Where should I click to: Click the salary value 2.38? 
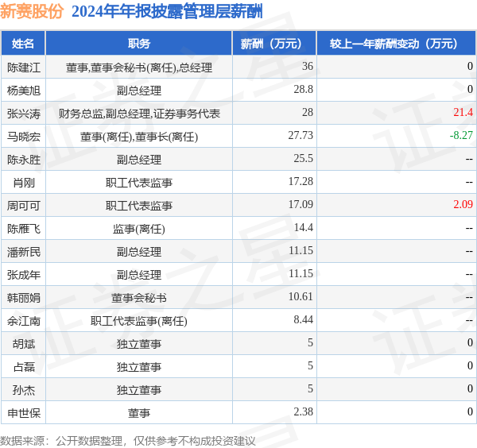click(x=304, y=411)
